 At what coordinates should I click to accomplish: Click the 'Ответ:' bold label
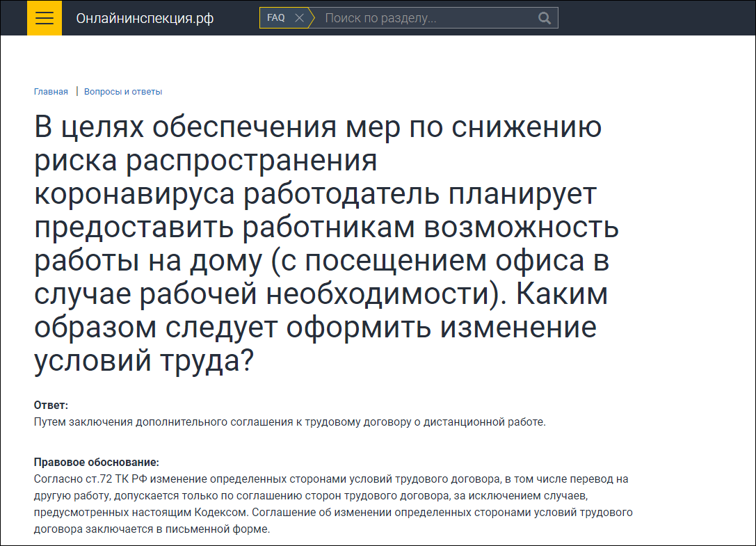(51, 406)
